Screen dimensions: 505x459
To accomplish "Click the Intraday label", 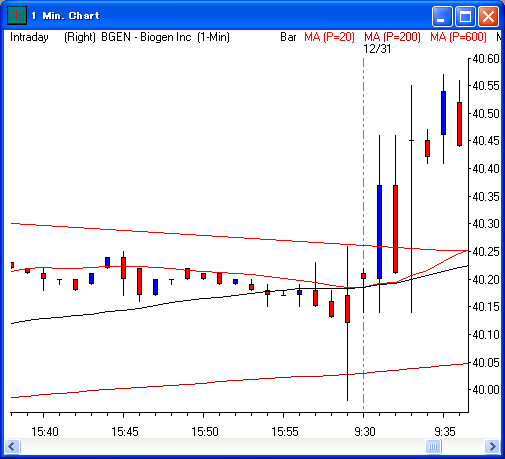I will coord(29,37).
